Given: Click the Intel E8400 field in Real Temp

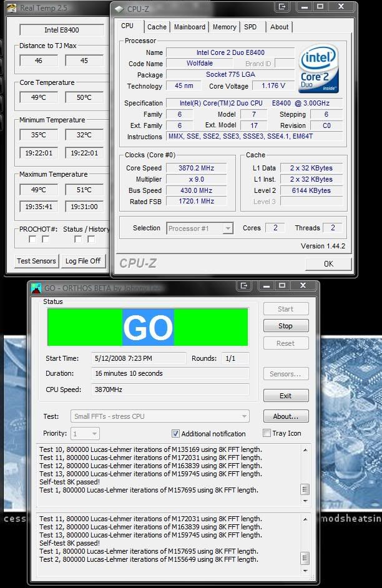Looking at the screenshot, I should [62, 30].
